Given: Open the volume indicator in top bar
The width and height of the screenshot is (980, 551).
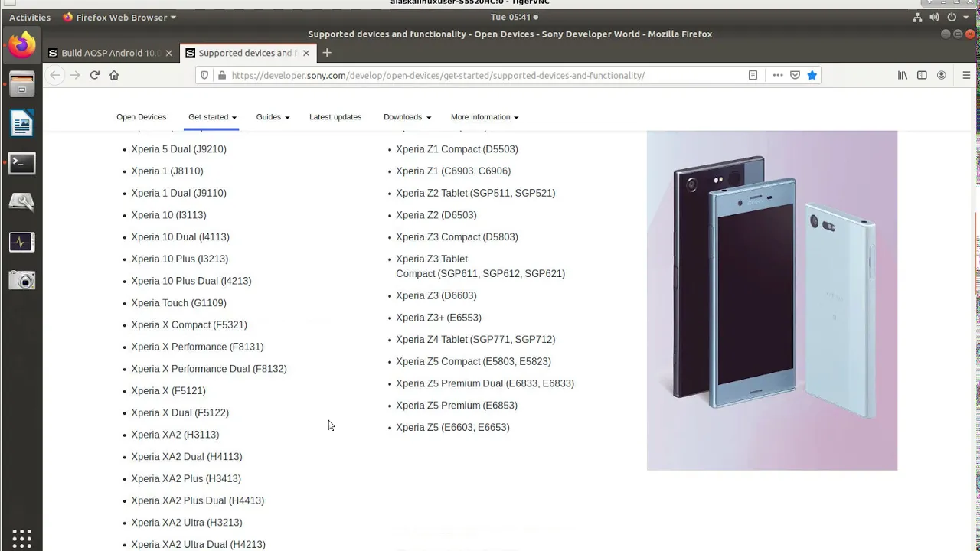Looking at the screenshot, I should click(x=934, y=17).
